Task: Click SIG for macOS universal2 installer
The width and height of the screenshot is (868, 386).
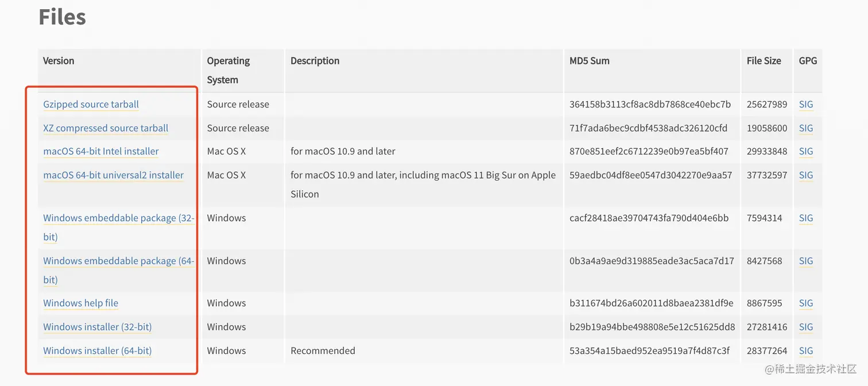Action: pyautogui.click(x=805, y=175)
